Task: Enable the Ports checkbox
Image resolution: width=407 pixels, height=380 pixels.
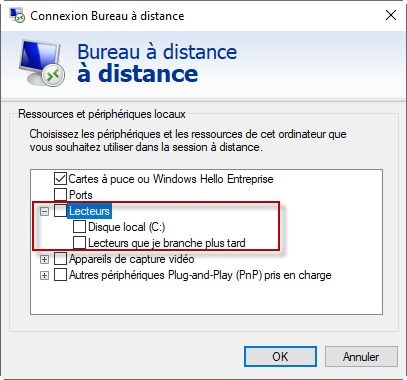Action: click(60, 195)
